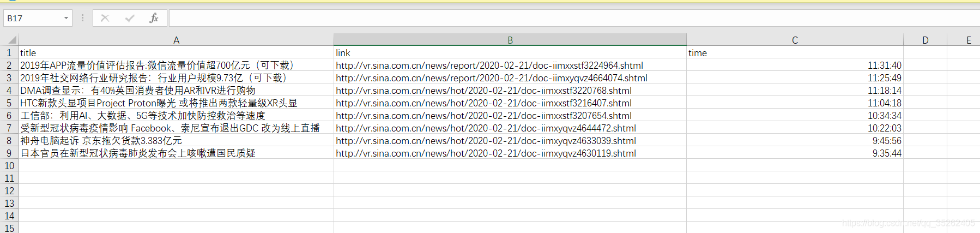The image size is (980, 233).
Task: Select row 12 header
Action: point(9,191)
